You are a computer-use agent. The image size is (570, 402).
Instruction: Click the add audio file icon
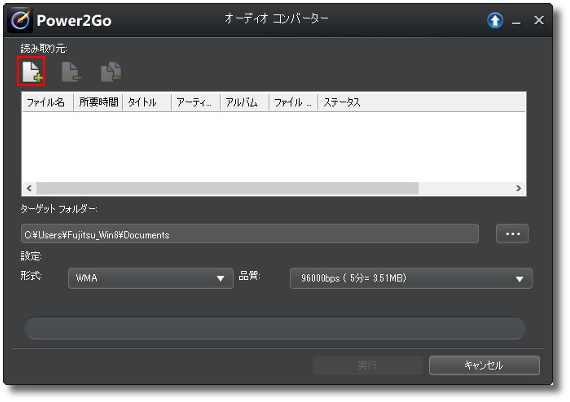point(32,71)
